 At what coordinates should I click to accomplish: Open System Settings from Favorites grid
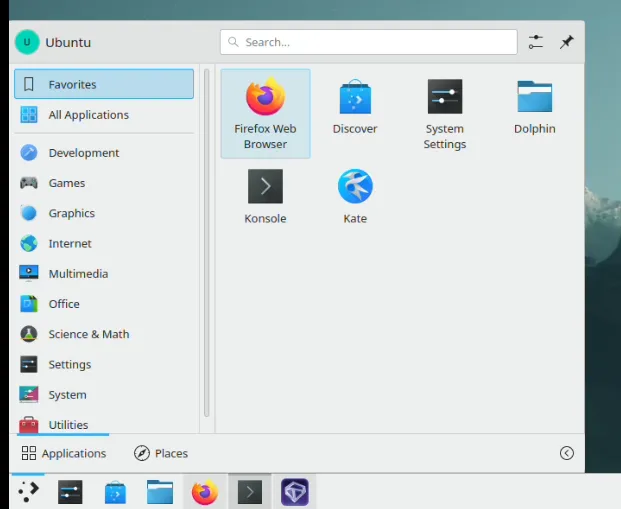444,114
